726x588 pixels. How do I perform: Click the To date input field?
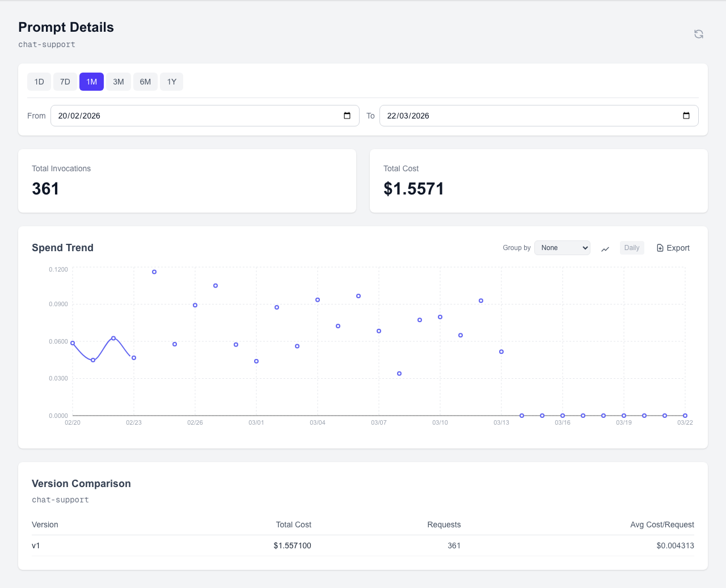click(x=527, y=116)
